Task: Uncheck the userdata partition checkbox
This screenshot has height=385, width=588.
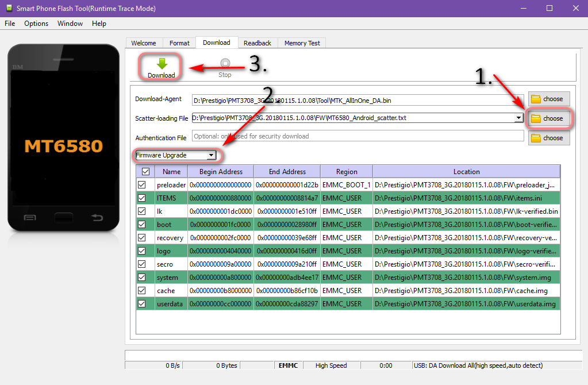Action: click(142, 304)
